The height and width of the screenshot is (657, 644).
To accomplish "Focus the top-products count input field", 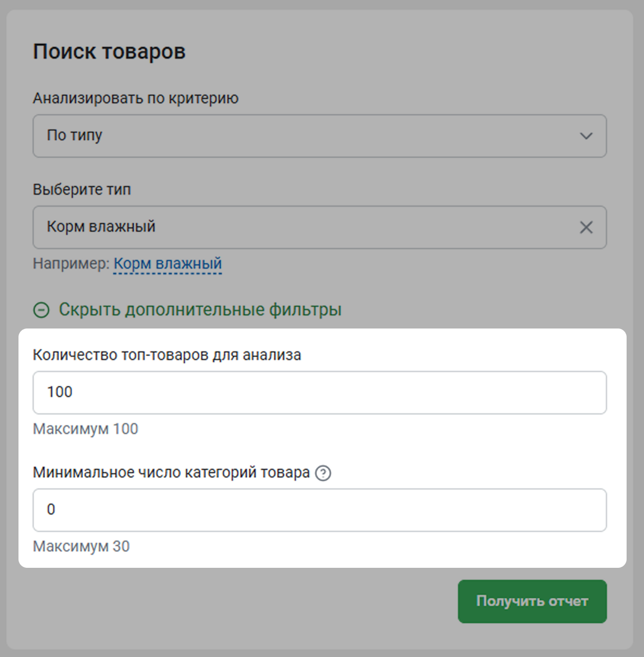I will tap(319, 393).
